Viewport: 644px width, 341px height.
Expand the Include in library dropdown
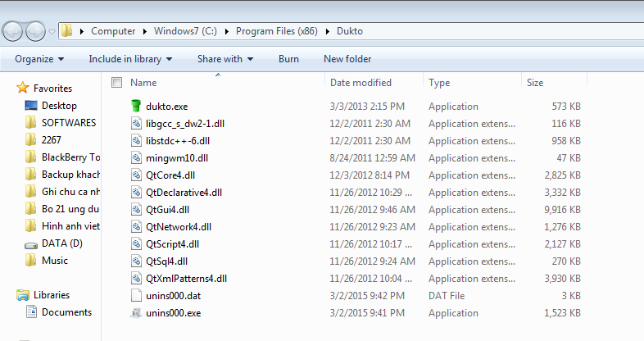(x=130, y=59)
